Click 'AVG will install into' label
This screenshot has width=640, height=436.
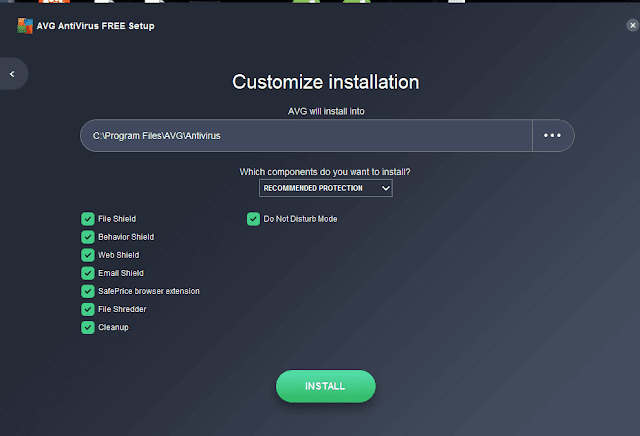tap(326, 111)
